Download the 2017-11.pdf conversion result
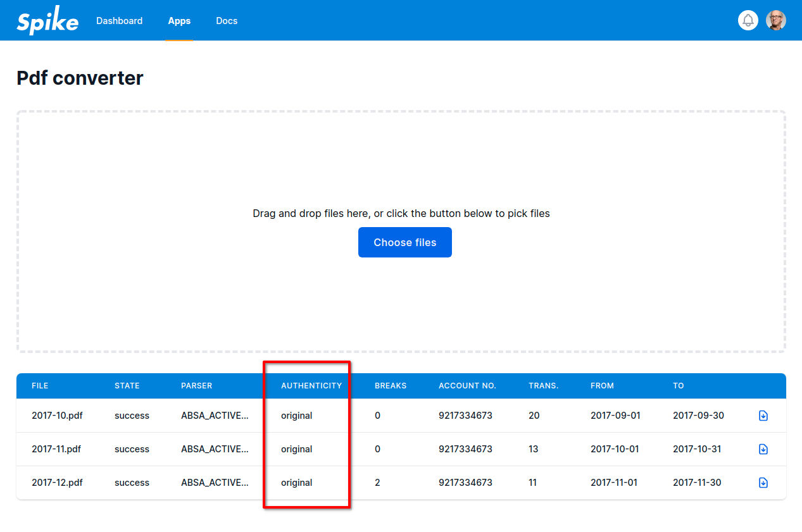This screenshot has width=802, height=532. pyautogui.click(x=763, y=449)
